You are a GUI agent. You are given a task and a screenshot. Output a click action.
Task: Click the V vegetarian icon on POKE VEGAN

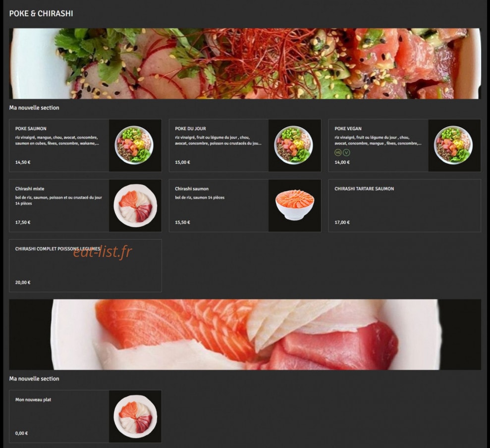(346, 152)
